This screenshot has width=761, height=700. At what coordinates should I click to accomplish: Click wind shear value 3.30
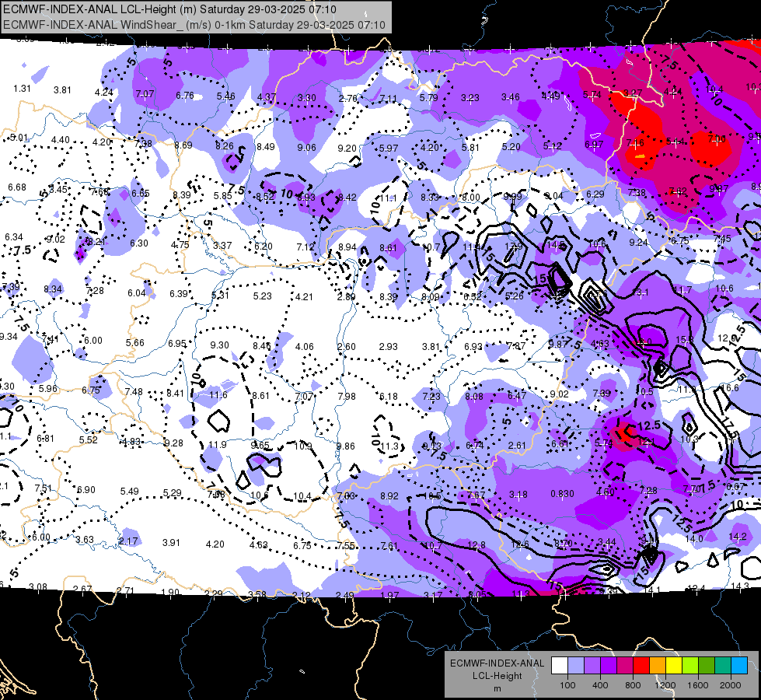tap(307, 98)
